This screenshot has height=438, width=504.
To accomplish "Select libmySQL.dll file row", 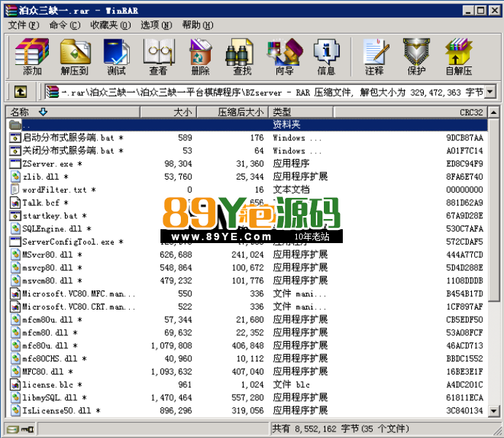I will (247, 398).
